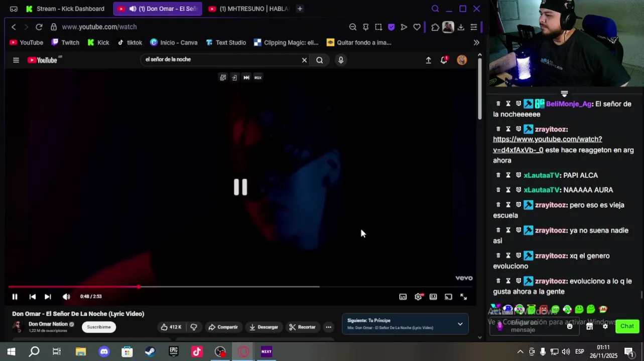Go back in browser history
The image size is (644, 361).
14,27
